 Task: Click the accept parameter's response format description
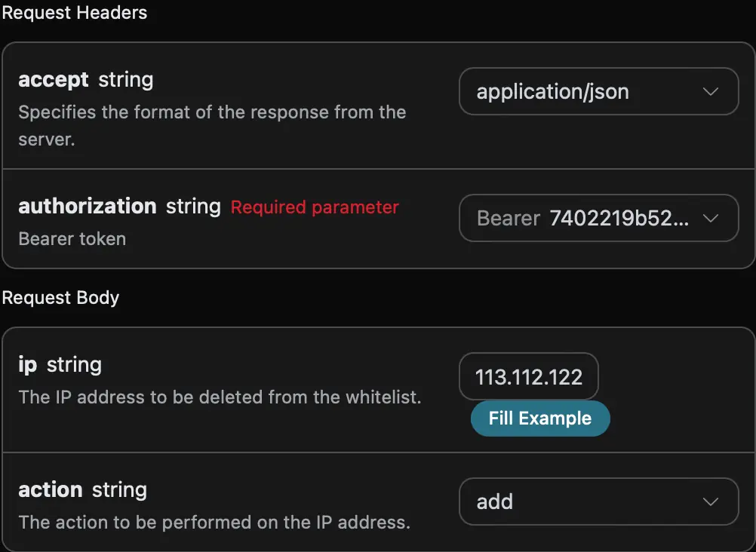(211, 113)
